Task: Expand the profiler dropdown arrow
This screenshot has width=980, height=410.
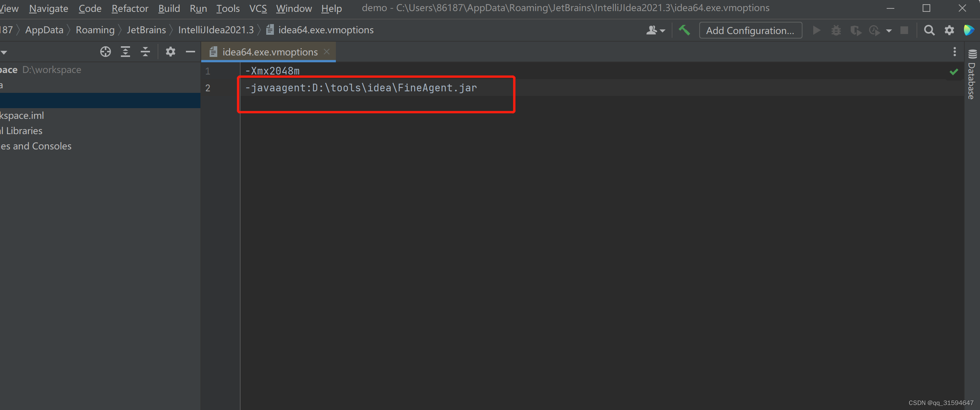Action: [889, 31]
